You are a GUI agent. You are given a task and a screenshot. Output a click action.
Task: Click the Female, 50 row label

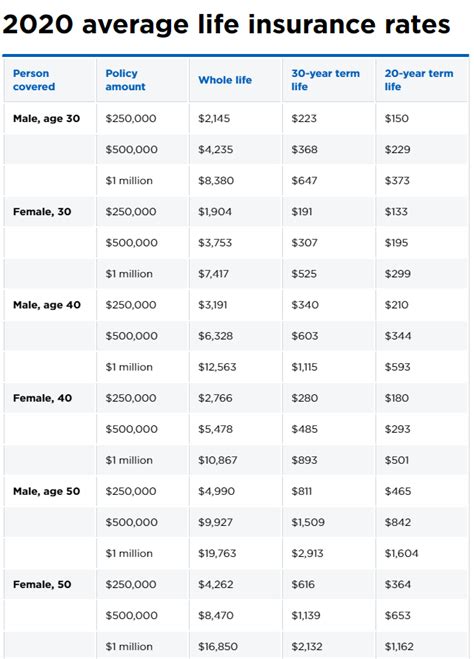[x=42, y=584]
